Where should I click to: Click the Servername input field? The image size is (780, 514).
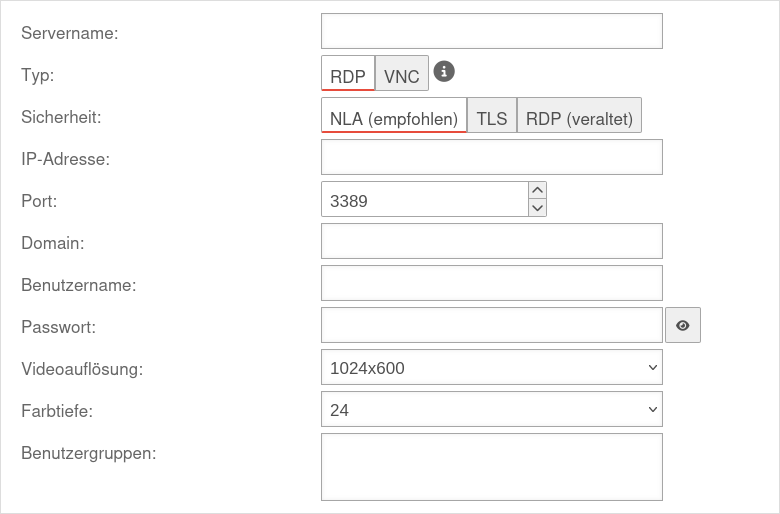492,31
